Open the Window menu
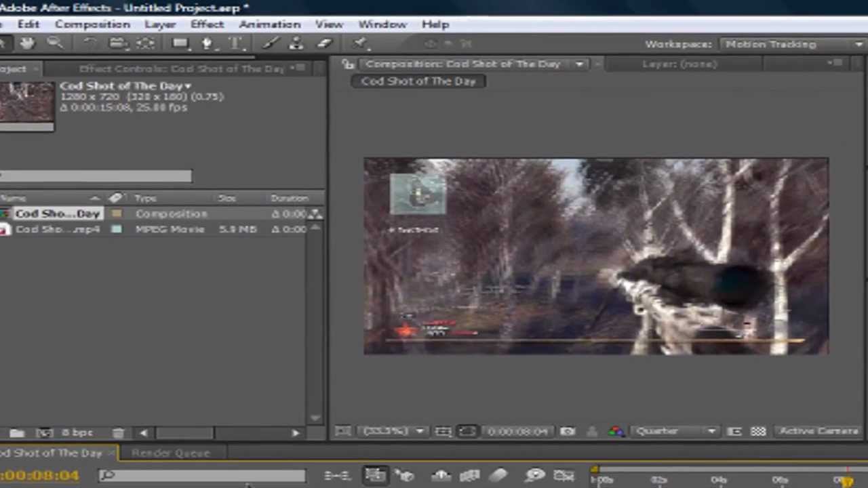This screenshot has width=868, height=488. tap(382, 24)
